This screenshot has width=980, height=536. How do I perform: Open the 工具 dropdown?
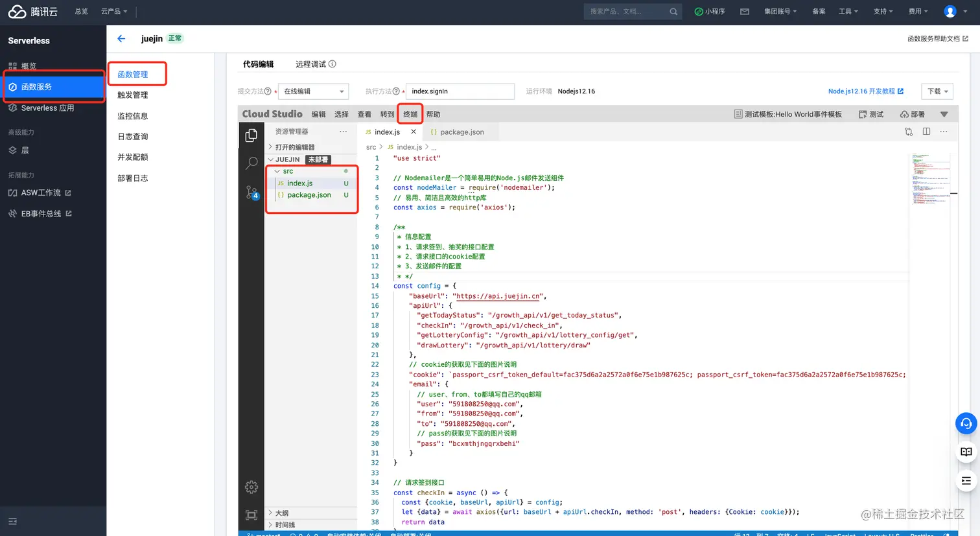click(x=848, y=12)
